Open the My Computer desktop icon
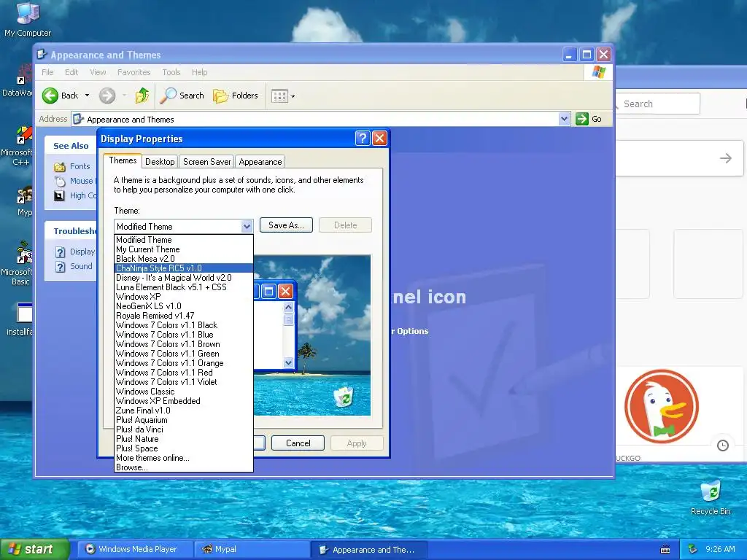Screen dimensions: 747x560 click(x=28, y=20)
